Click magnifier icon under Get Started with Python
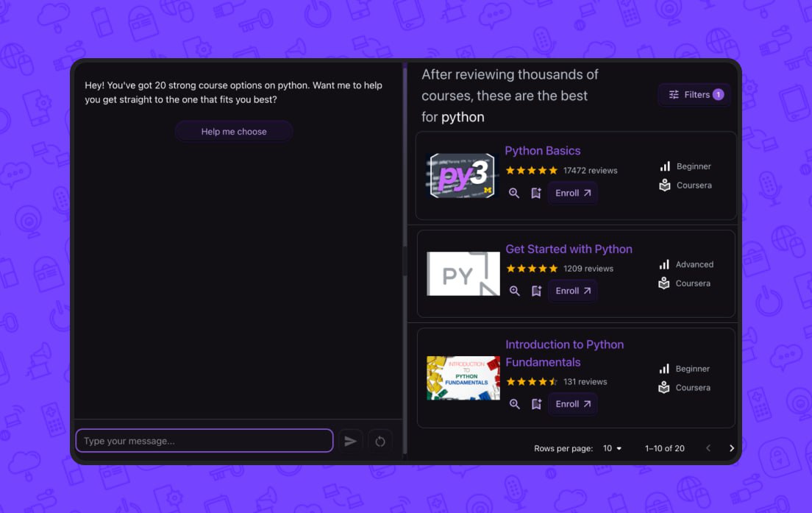The width and height of the screenshot is (812, 513). (514, 291)
